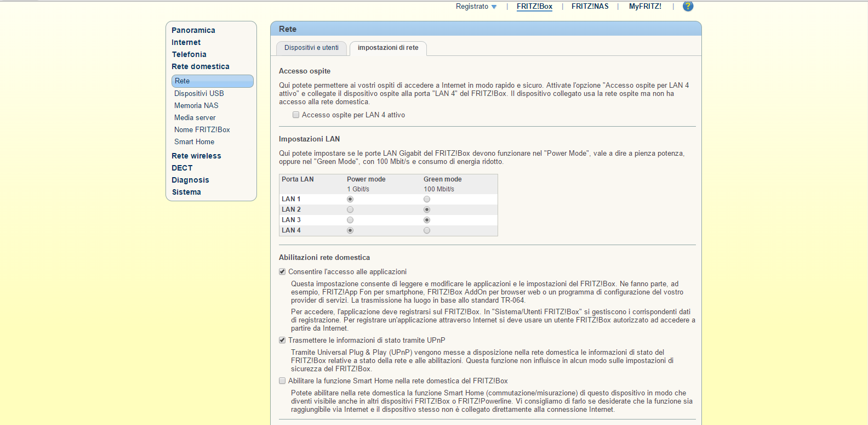Image resolution: width=868 pixels, height=425 pixels.
Task: Open Dispositivi USB submenu item
Action: 199,93
